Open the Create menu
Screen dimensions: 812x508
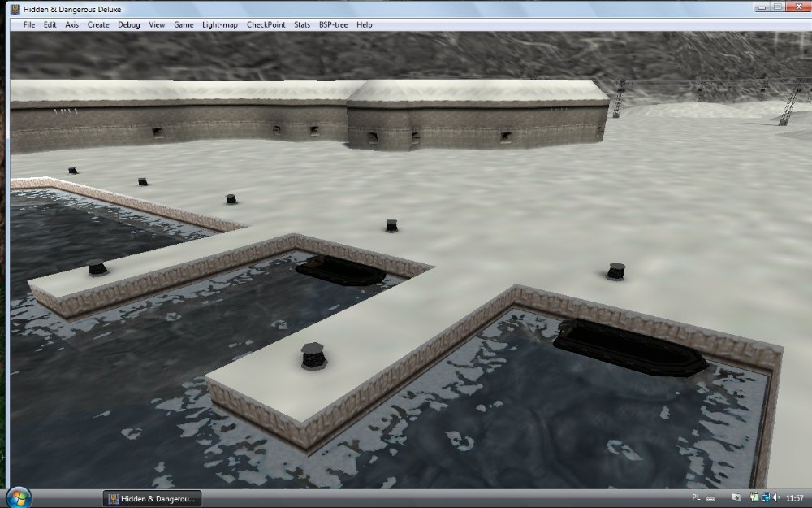(98, 24)
